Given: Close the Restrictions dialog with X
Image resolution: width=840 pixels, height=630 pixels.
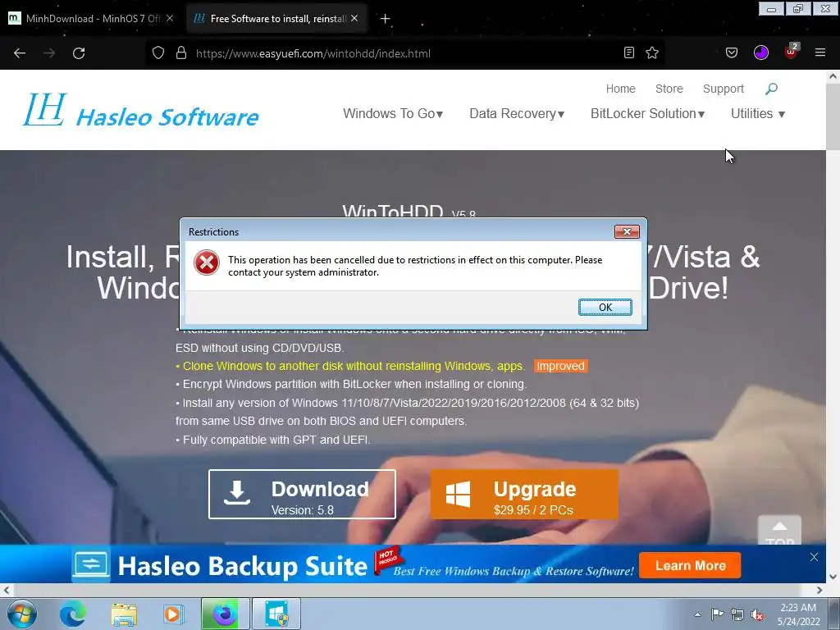Looking at the screenshot, I should pyautogui.click(x=627, y=231).
